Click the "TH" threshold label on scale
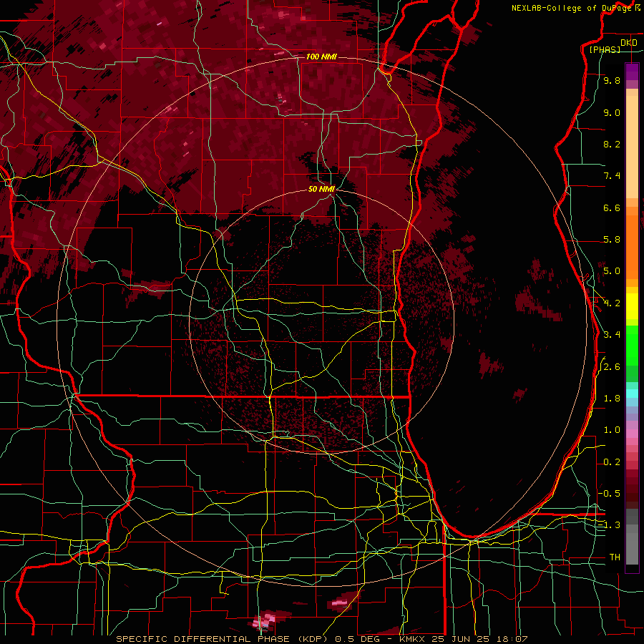Image resolution: width=644 pixels, height=644 pixels. (x=615, y=557)
